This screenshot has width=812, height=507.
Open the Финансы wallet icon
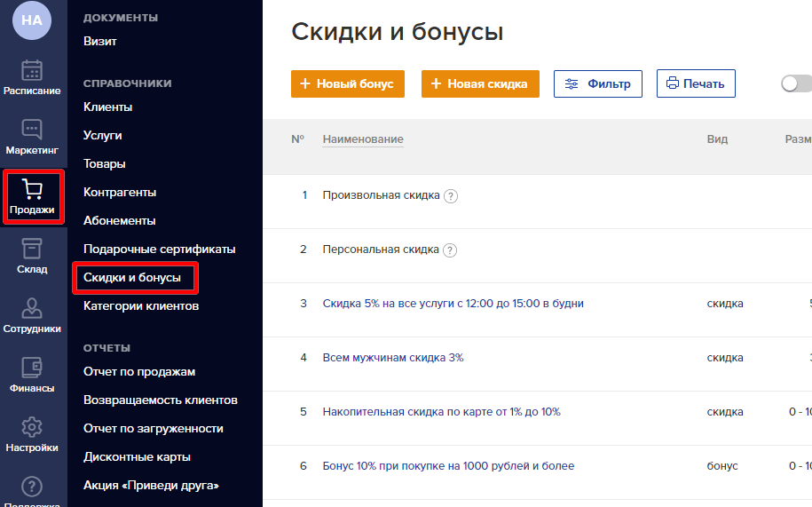(32, 368)
